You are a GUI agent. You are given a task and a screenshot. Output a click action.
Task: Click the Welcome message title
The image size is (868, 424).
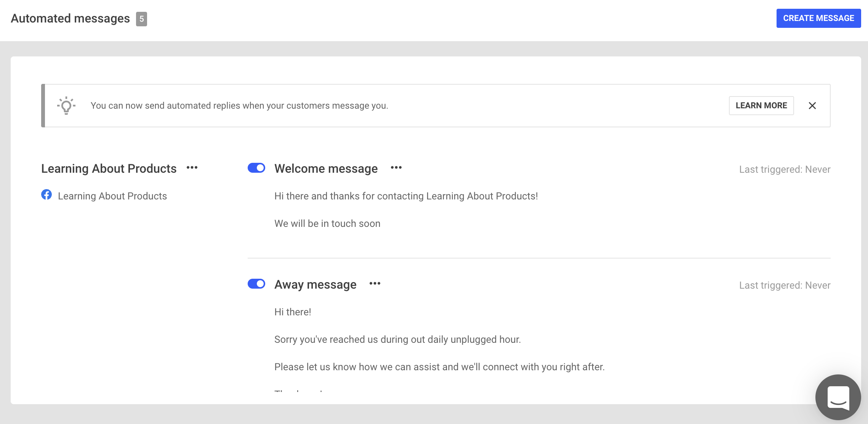pyautogui.click(x=326, y=169)
